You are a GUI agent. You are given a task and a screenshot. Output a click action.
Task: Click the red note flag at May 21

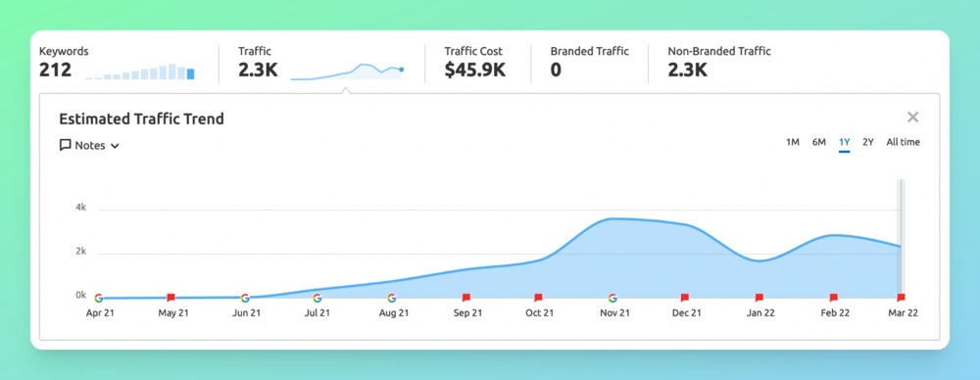(x=171, y=298)
